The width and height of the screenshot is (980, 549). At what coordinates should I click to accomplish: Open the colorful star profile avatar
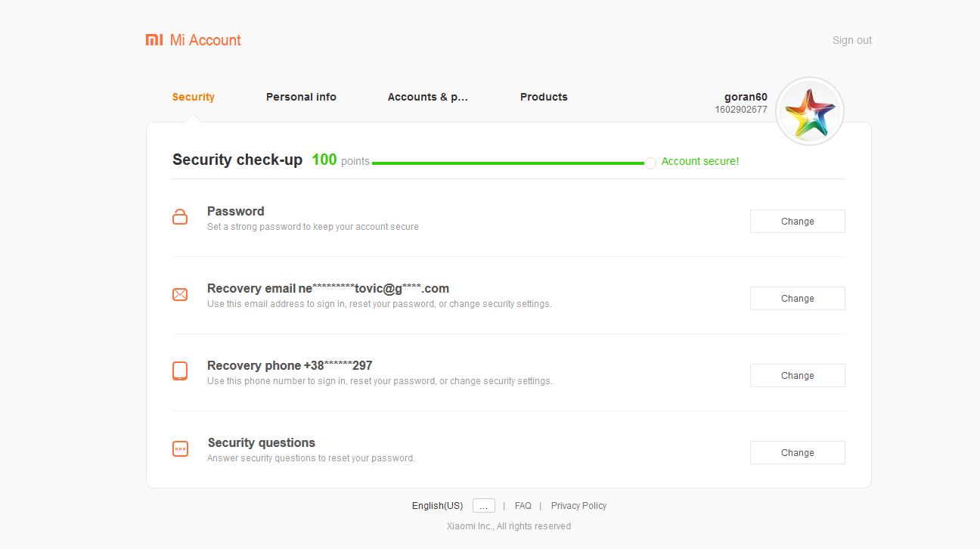coord(810,111)
